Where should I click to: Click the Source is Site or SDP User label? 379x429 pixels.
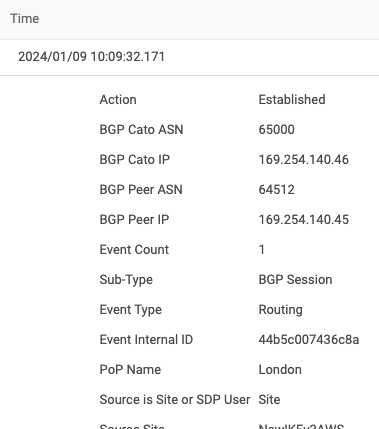point(175,400)
